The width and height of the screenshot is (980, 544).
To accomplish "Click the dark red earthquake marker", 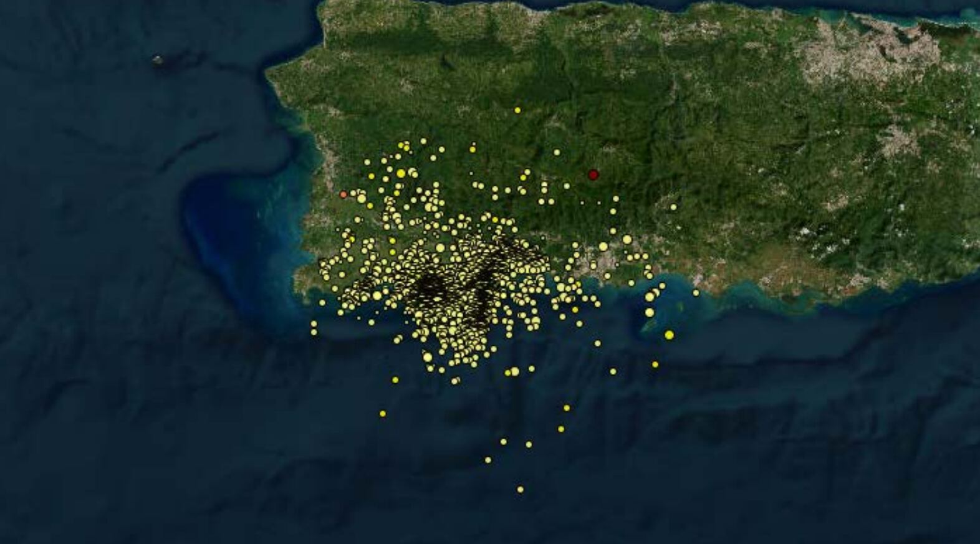I will pos(593,174).
